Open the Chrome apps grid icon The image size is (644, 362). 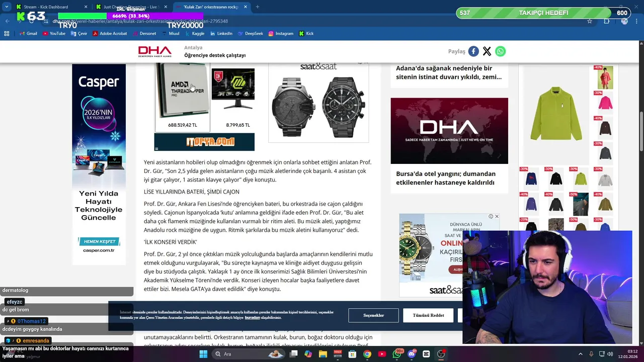[7, 34]
